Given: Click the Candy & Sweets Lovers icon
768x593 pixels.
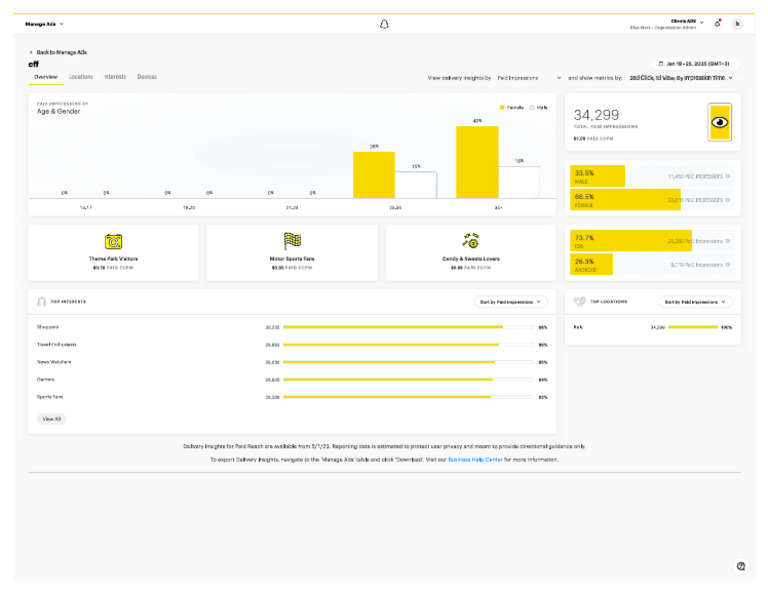Looking at the screenshot, I should [x=470, y=240].
